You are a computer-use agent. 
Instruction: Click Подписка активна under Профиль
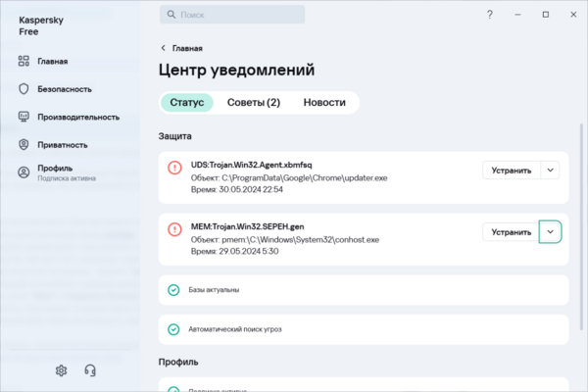point(67,178)
